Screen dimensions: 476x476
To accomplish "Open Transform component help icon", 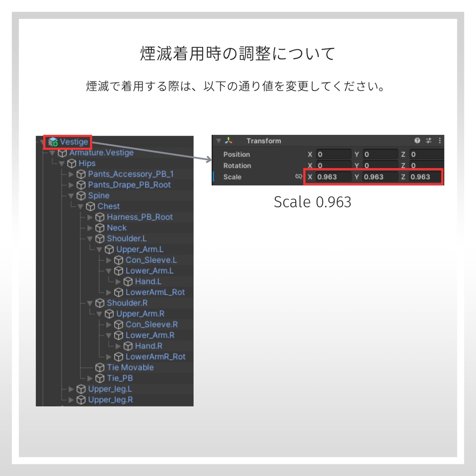I will 417,140.
